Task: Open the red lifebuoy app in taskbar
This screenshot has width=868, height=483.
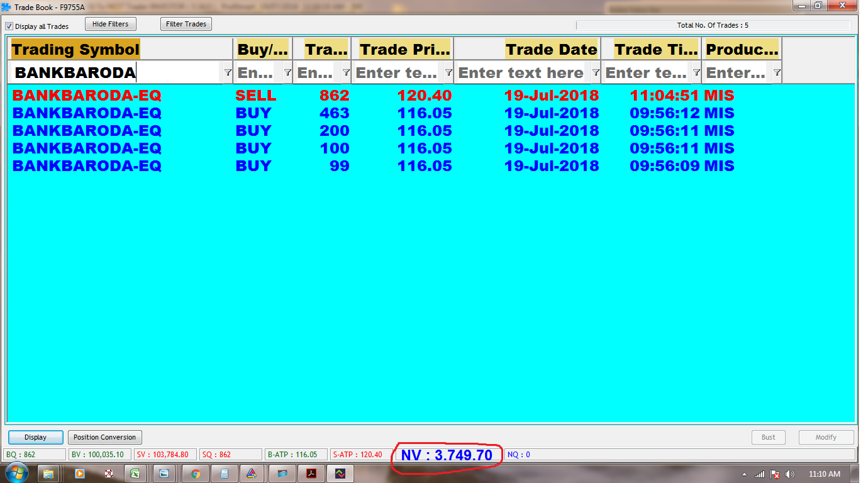Action: click(x=108, y=474)
